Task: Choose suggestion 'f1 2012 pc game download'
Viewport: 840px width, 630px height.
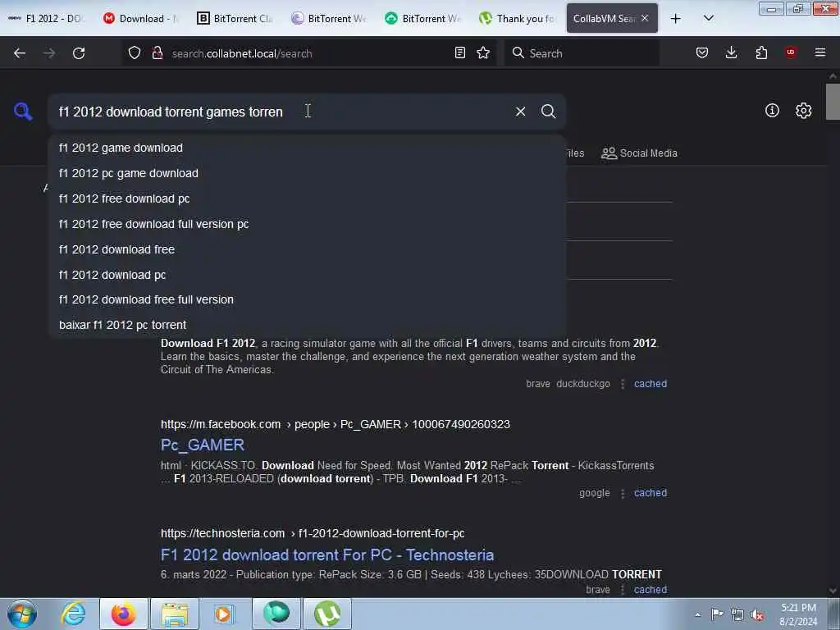Action: pos(307,173)
